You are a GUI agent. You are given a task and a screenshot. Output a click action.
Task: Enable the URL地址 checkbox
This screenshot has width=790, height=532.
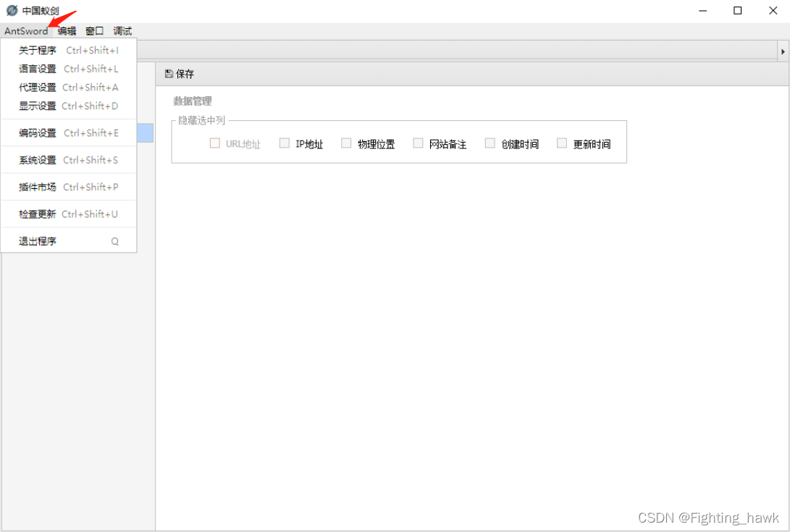(214, 143)
